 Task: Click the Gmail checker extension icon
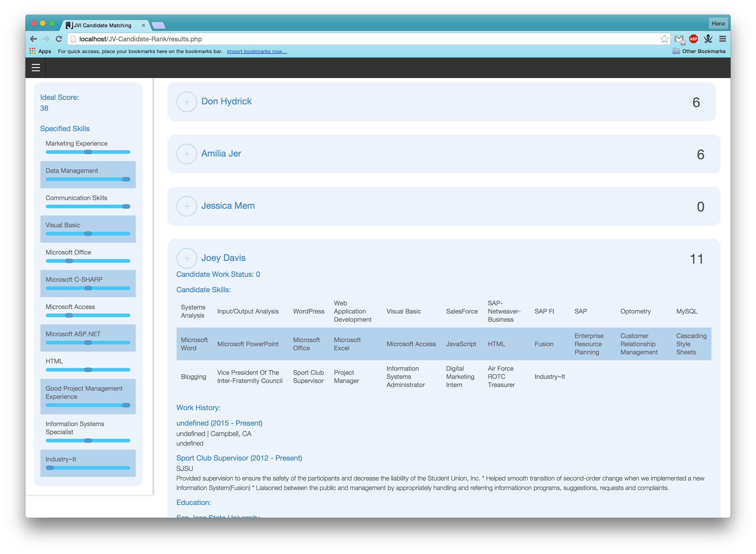coord(679,39)
